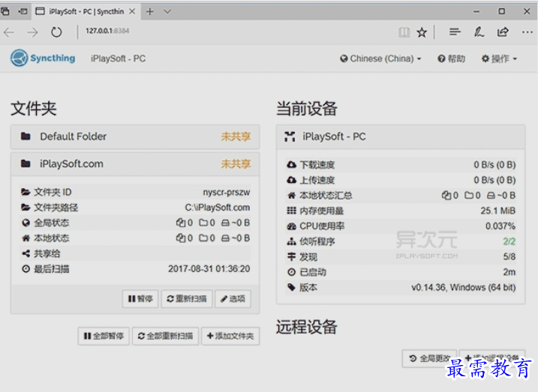Click the version text v0.14.36, Windows (64 bit)
The image size is (538, 392).
pos(464,287)
